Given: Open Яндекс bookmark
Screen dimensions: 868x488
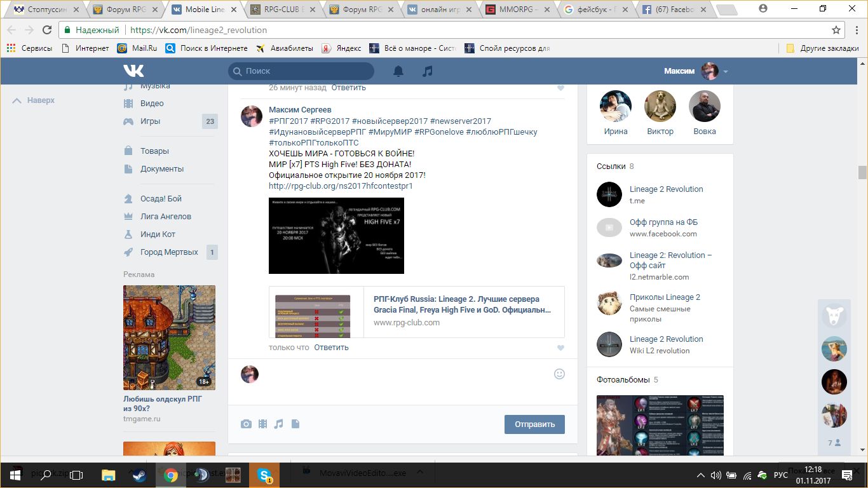Looking at the screenshot, I should coord(341,48).
